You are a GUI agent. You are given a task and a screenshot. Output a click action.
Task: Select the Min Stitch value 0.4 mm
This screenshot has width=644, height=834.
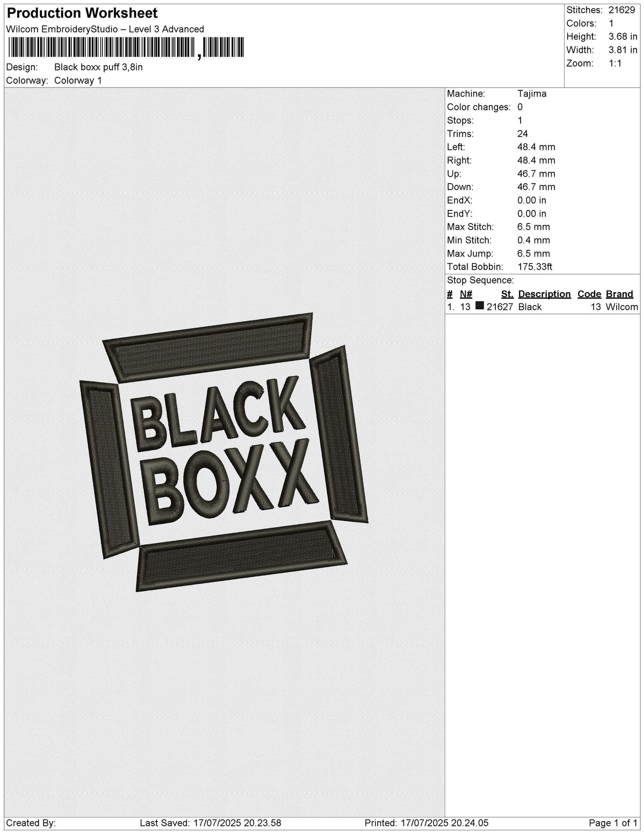[533, 240]
